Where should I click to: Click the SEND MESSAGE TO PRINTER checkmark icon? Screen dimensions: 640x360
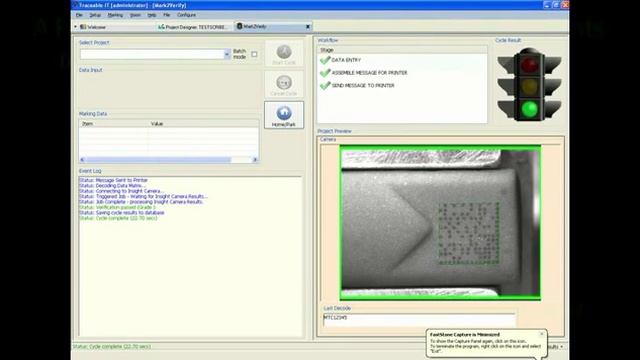point(325,86)
